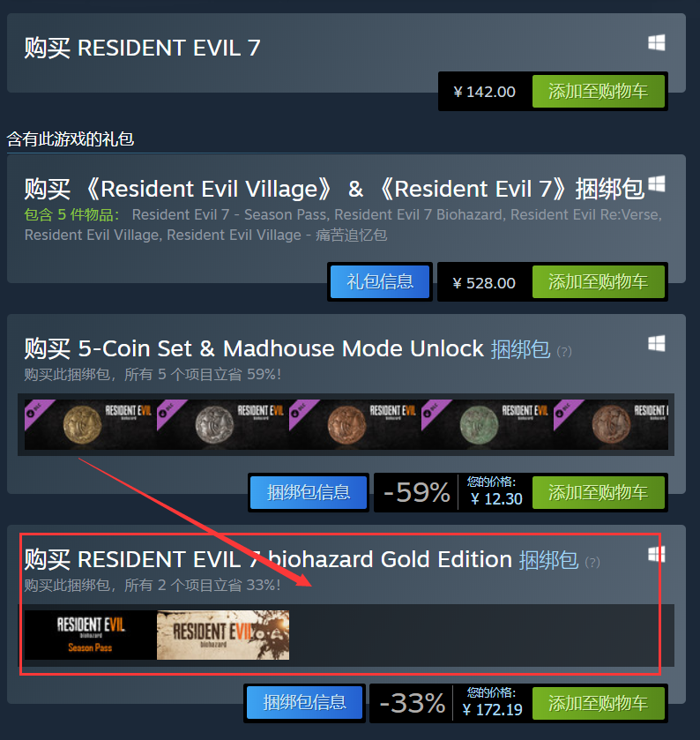
Task: Select the gold coin DLC thumbnail
Action: coord(91,424)
